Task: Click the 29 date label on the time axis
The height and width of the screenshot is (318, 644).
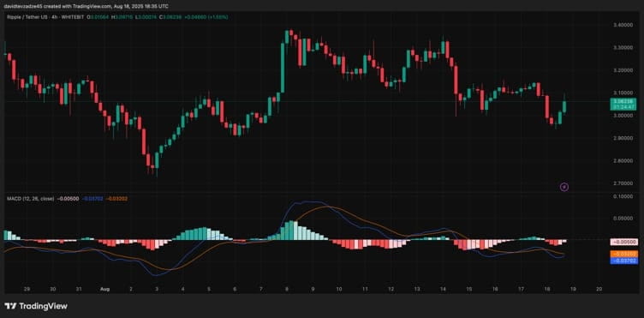Action: 27,289
